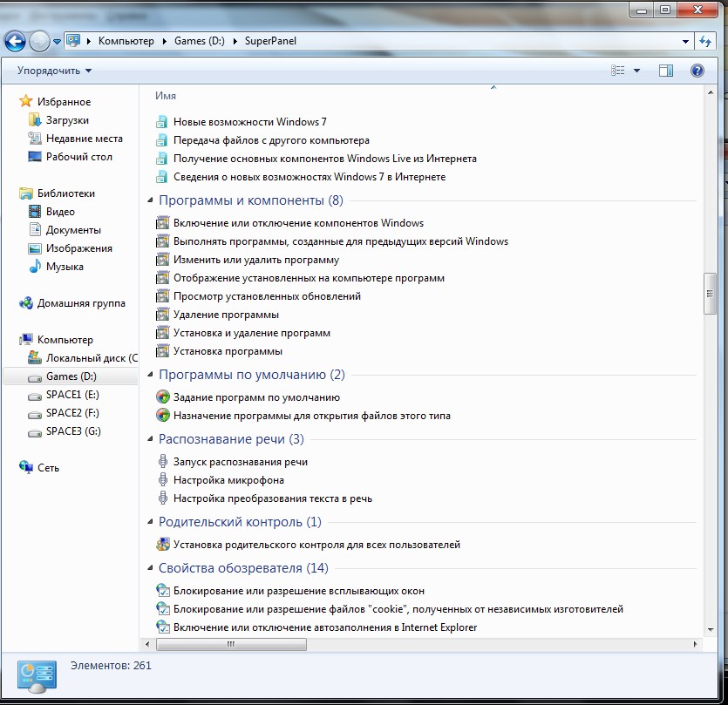This screenshot has width=728, height=705.
Task: Select Компьютер in the navigation pane
Action: pyautogui.click(x=65, y=340)
